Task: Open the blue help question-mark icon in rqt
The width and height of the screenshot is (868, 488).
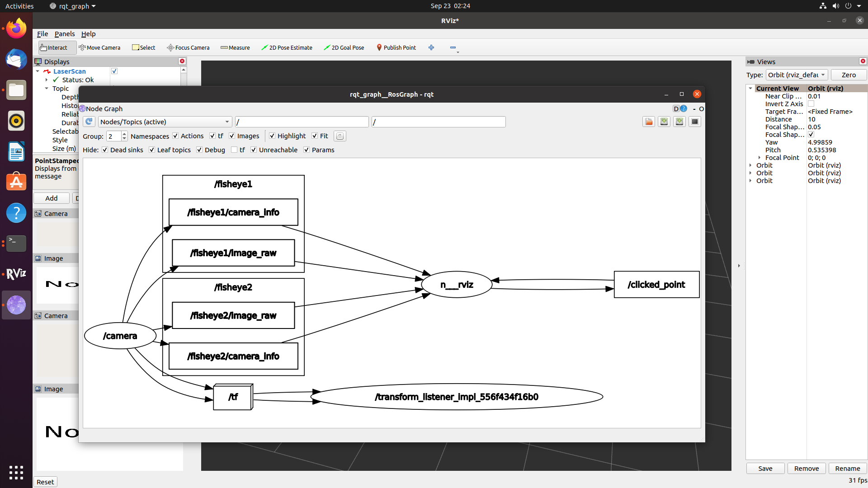Action: pos(684,109)
